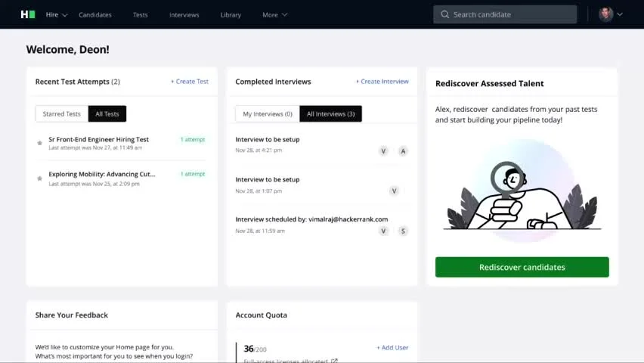Expand the More menu
The width and height of the screenshot is (644, 363).
pos(275,15)
